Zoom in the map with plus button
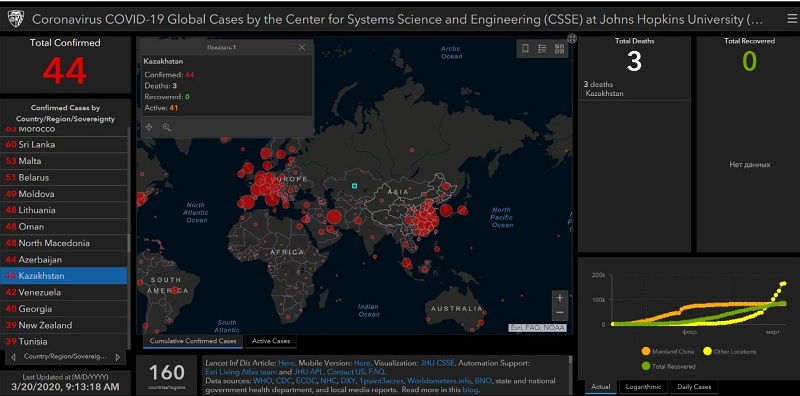 560,298
